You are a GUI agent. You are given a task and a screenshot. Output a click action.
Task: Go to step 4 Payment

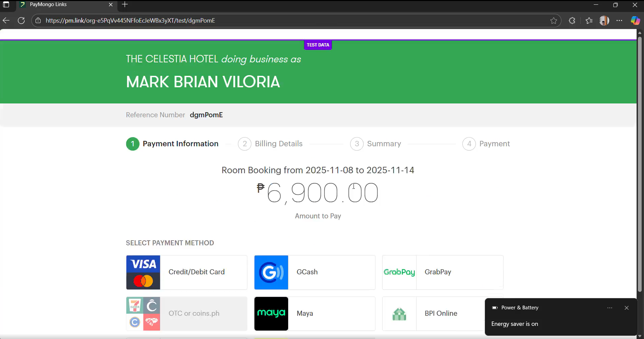click(486, 144)
